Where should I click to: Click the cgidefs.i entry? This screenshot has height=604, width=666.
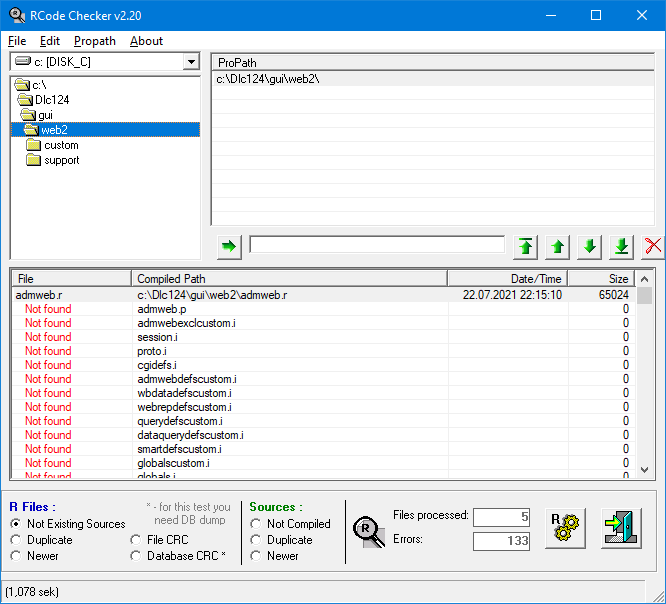coord(157,365)
